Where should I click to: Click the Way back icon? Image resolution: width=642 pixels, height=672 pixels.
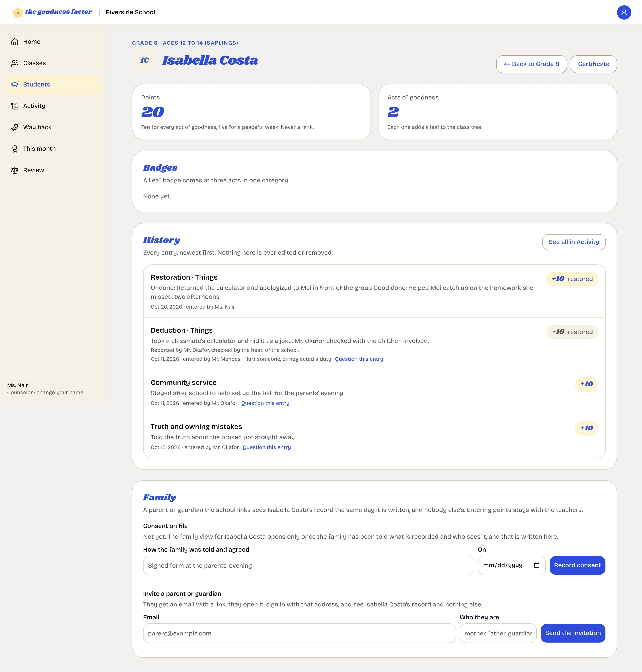(x=15, y=127)
